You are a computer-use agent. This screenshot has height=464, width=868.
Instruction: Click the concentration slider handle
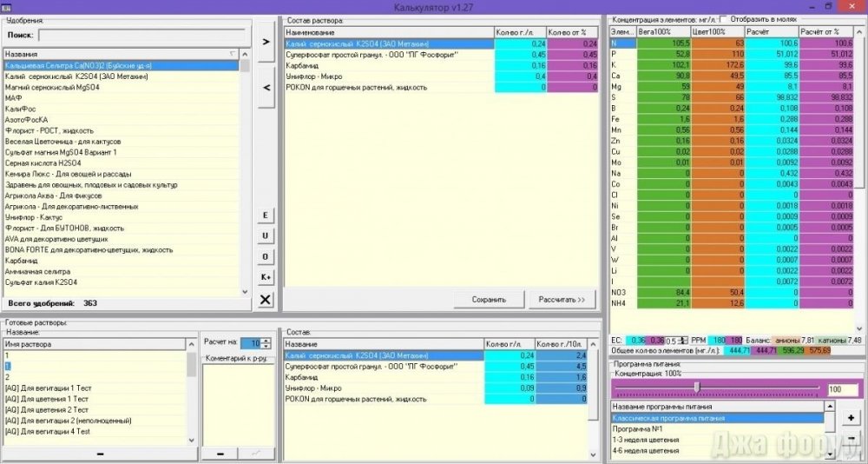(698, 388)
